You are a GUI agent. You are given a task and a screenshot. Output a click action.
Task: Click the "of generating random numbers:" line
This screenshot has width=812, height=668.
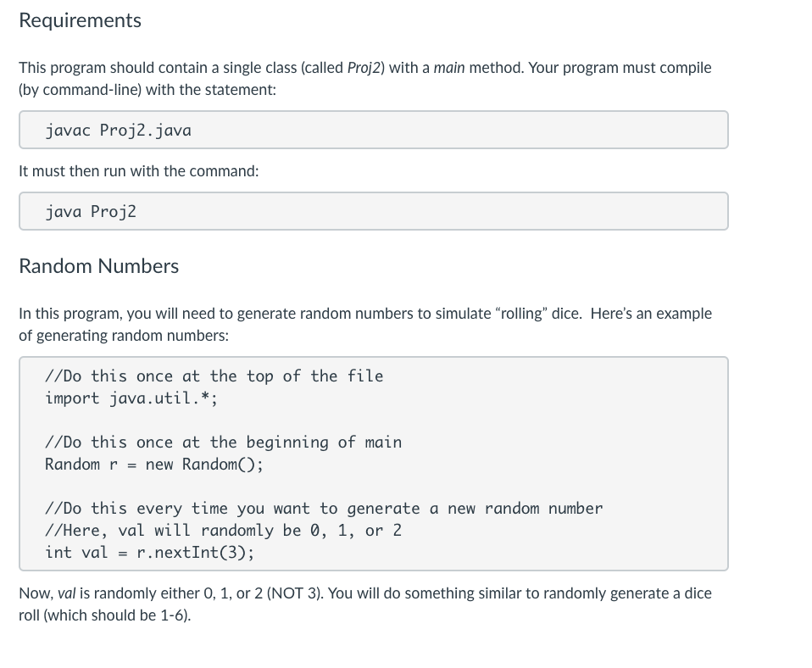pyautogui.click(x=123, y=336)
